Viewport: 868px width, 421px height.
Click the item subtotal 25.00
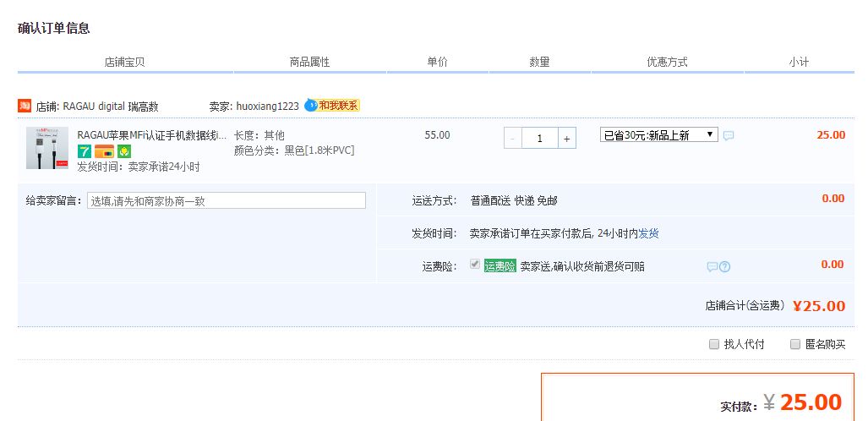tap(831, 135)
